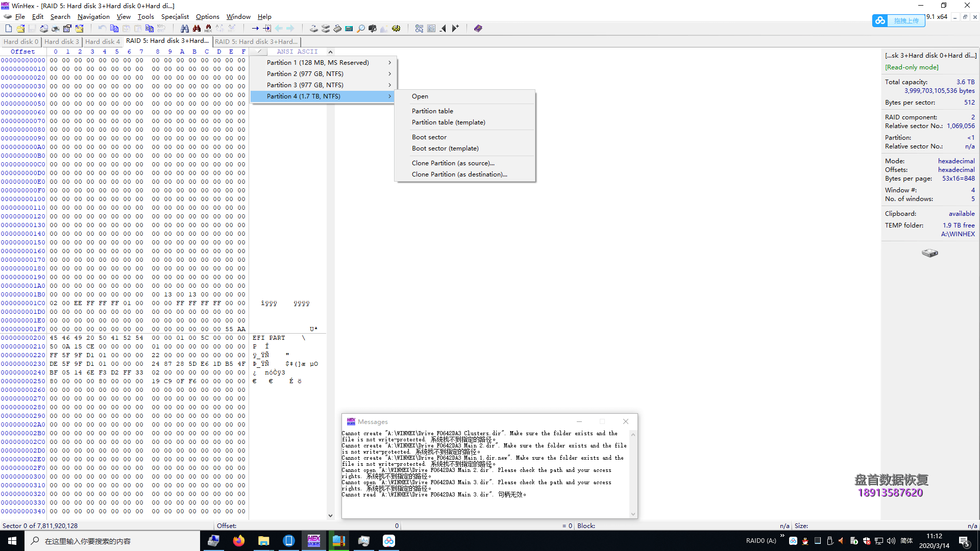This screenshot has height=551, width=980.
Task: Click the Data interpreter columns icon
Action: tap(431, 29)
